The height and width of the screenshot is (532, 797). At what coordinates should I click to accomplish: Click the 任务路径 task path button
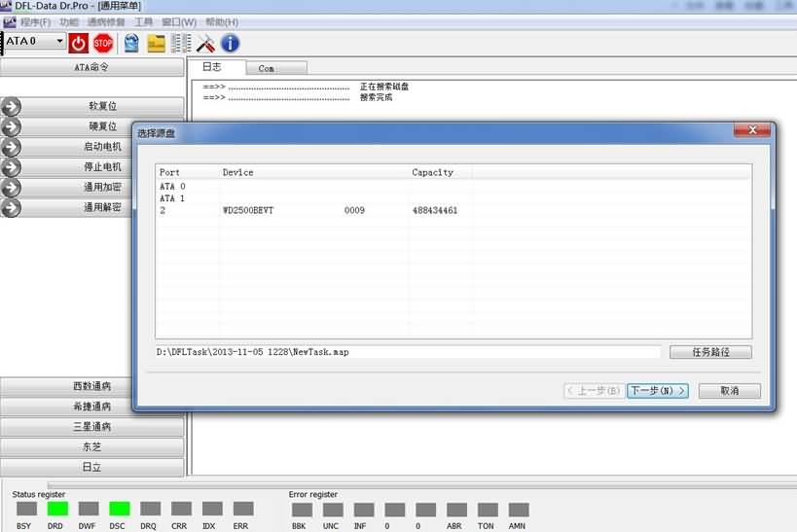tap(709, 352)
